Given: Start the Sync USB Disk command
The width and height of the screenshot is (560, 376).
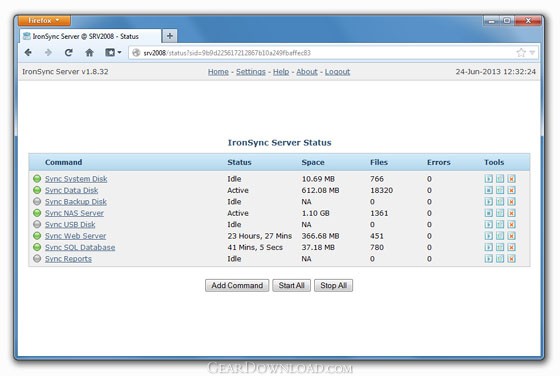Looking at the screenshot, I should click(489, 225).
